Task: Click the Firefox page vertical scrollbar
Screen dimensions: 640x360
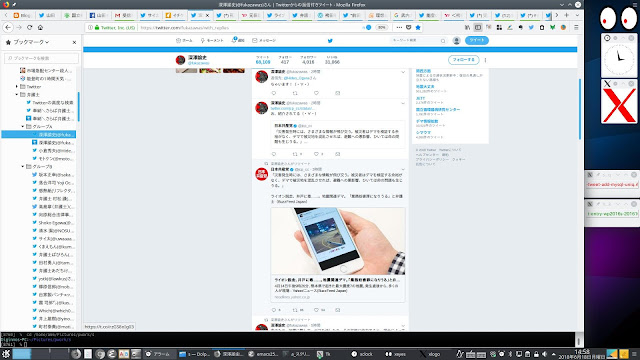Action: (x=580, y=109)
